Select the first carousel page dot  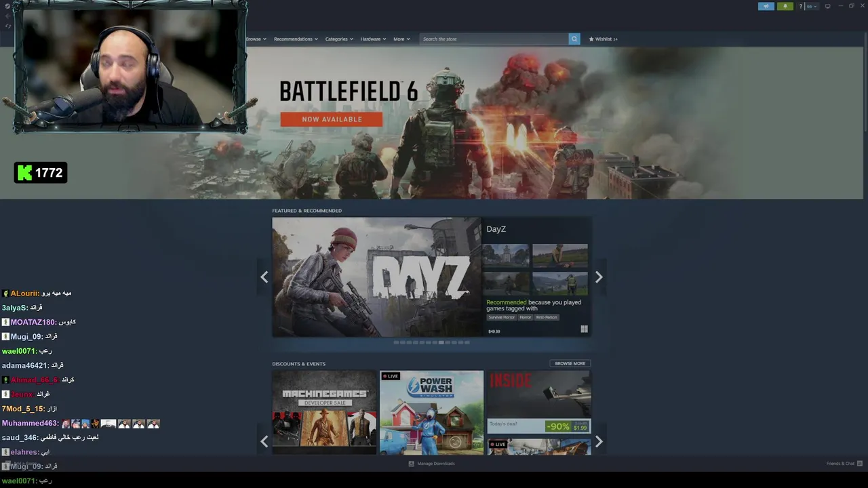click(x=396, y=342)
